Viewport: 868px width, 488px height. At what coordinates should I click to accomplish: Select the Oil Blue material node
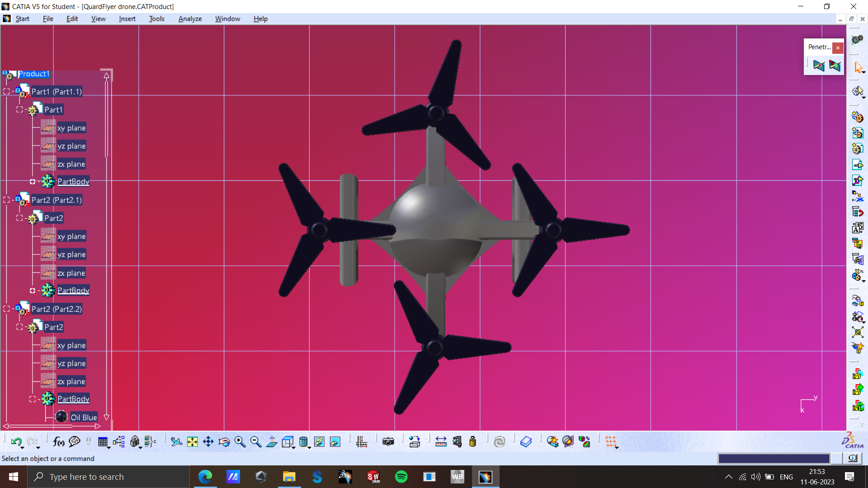pos(84,417)
